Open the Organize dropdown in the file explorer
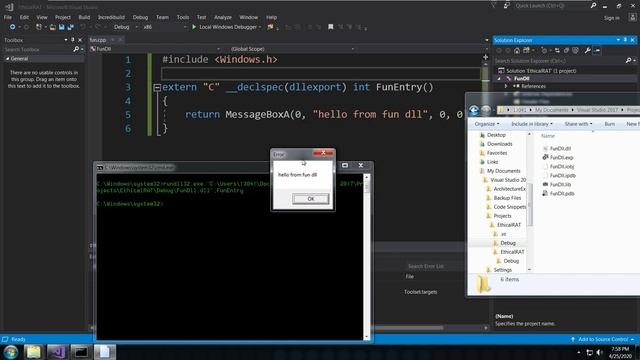640x360 pixels. 487,124
